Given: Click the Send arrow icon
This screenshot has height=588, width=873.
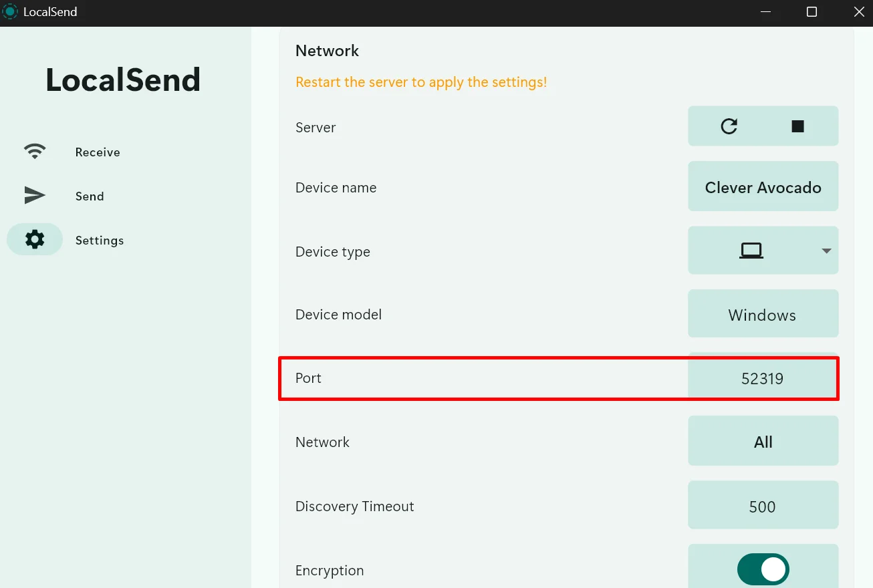Looking at the screenshot, I should 35,195.
